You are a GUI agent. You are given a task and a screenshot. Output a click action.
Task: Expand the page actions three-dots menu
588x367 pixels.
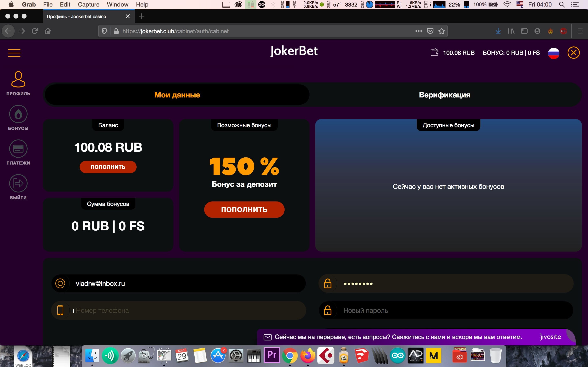[x=418, y=31]
